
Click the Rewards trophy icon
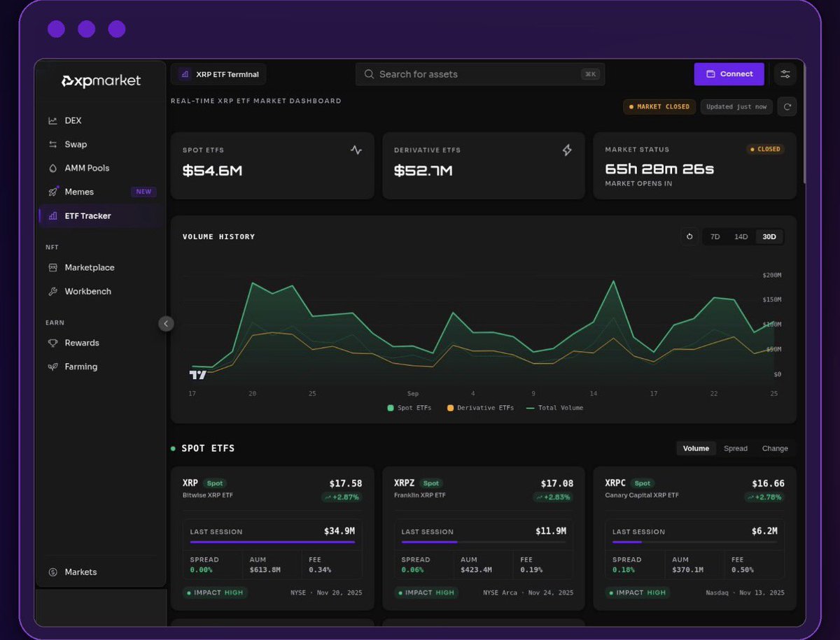[x=52, y=343]
